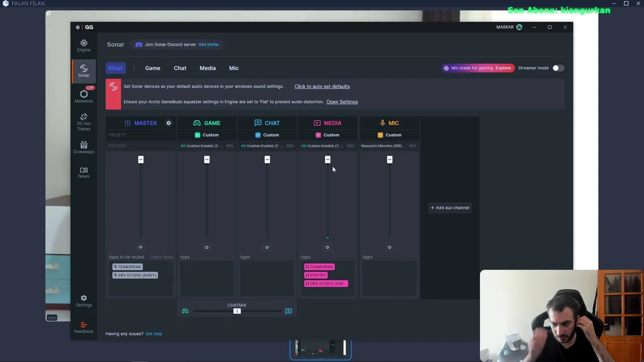Viewport: 644px width, 362px height.
Task: Open the Engine sidebar section
Action: 84,45
